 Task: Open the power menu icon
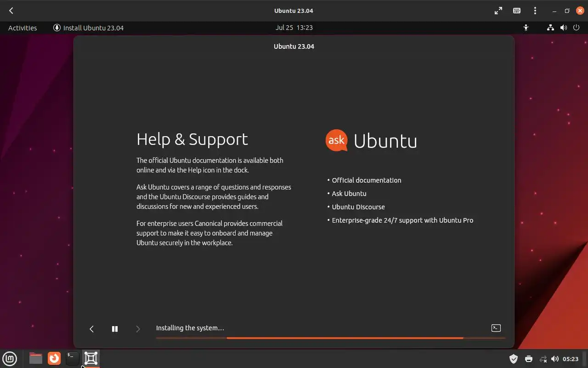(577, 28)
